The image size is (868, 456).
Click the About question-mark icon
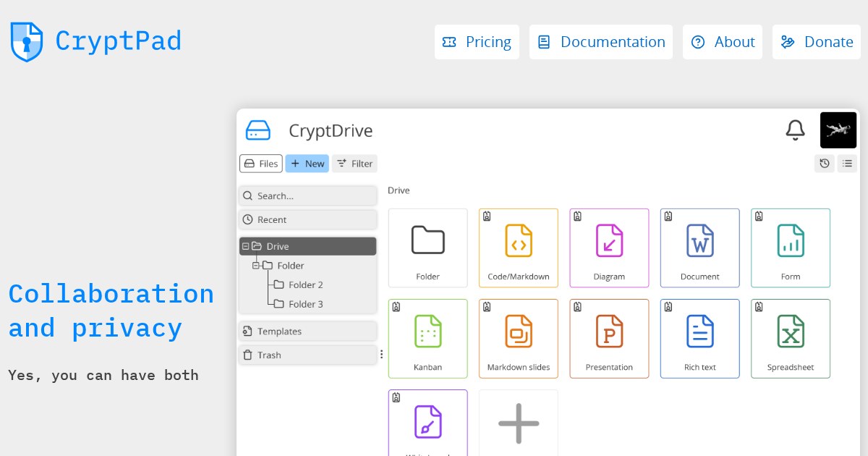(x=698, y=42)
